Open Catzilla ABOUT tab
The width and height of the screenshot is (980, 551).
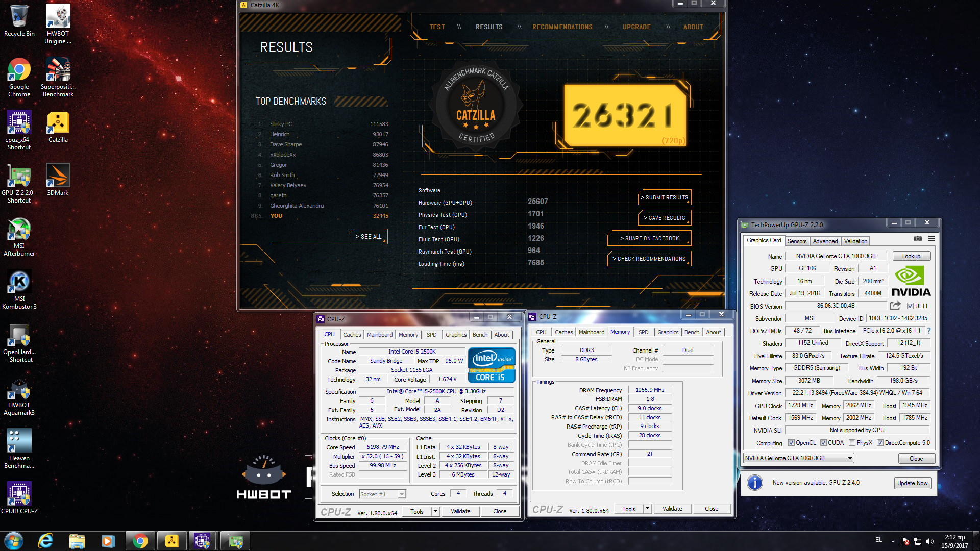(x=693, y=27)
